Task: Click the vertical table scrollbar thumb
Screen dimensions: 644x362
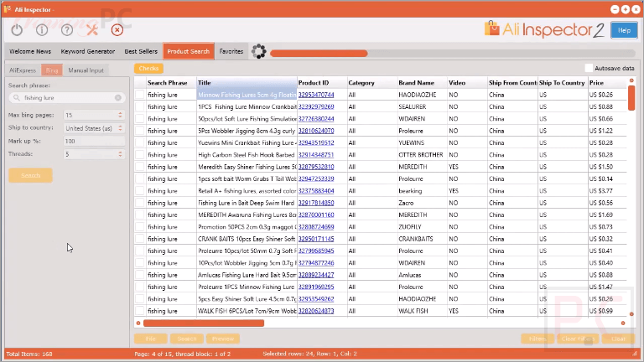Action: point(631,98)
